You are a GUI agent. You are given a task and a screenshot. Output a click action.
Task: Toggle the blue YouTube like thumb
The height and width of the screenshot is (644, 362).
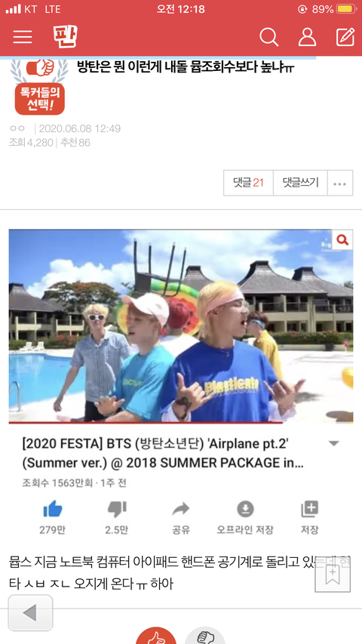53,510
